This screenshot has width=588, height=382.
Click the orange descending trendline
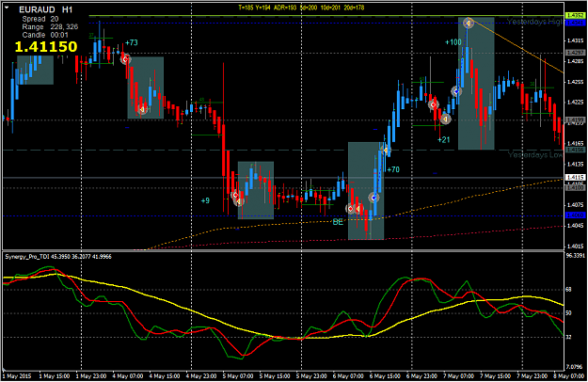click(517, 47)
